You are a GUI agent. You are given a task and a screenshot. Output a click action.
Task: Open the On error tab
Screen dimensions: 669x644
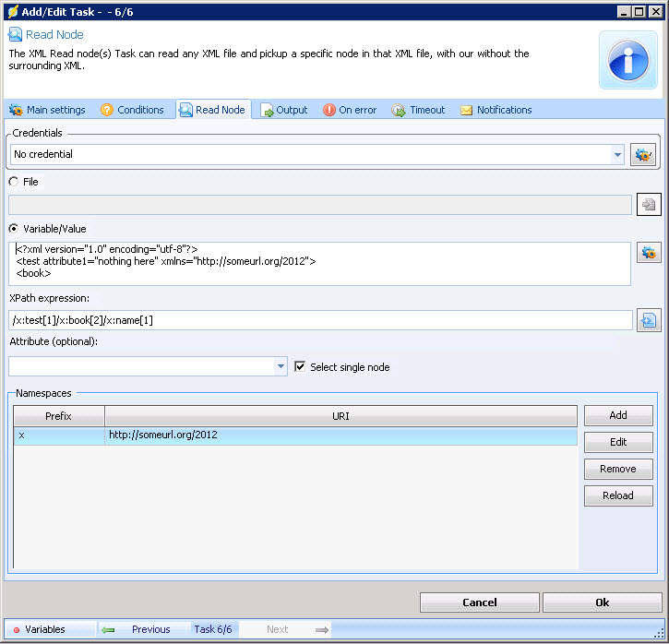pos(349,110)
